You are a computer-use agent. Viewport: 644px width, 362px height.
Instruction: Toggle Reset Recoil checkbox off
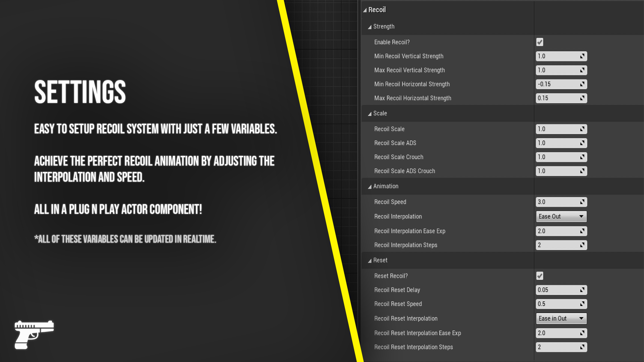539,276
